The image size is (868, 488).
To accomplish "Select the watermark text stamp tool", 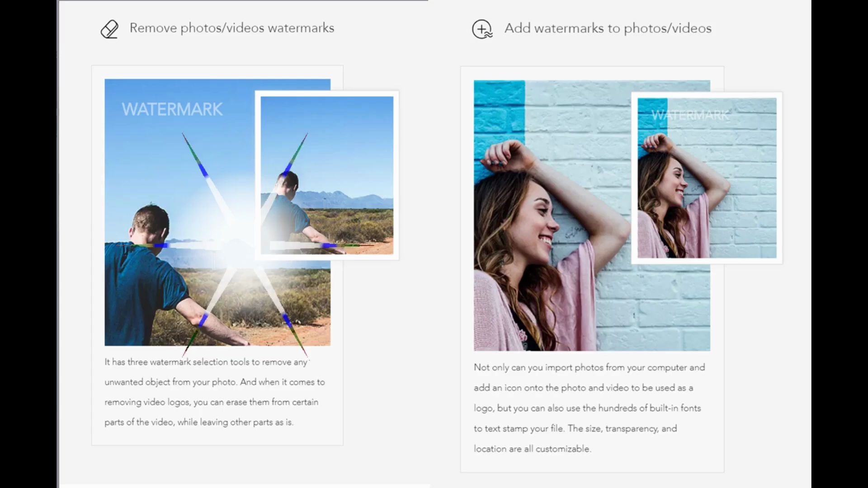I will [481, 28].
